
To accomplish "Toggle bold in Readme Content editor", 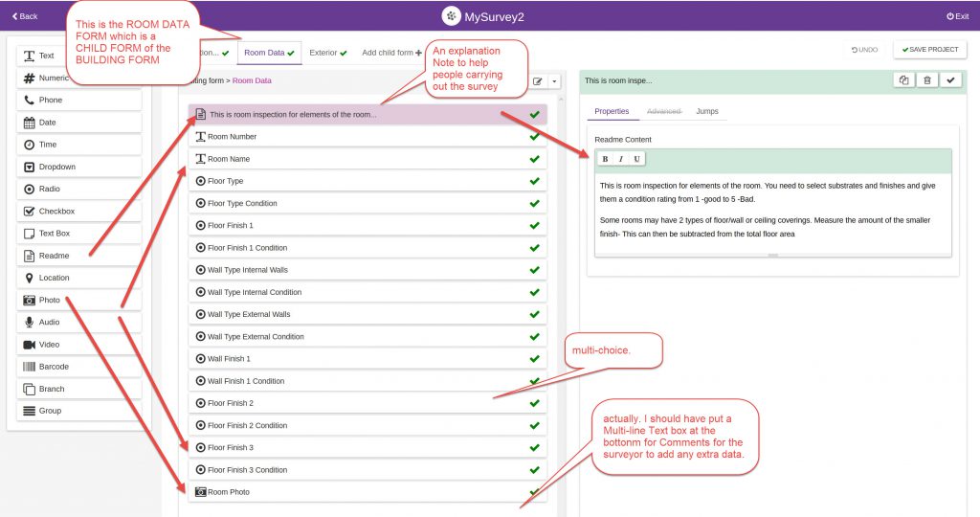I will (x=605, y=159).
